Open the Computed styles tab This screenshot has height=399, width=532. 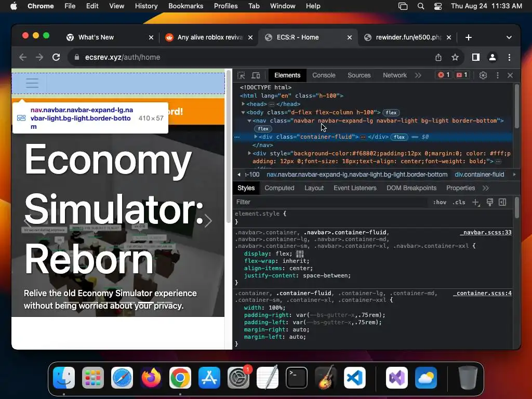pyautogui.click(x=279, y=188)
